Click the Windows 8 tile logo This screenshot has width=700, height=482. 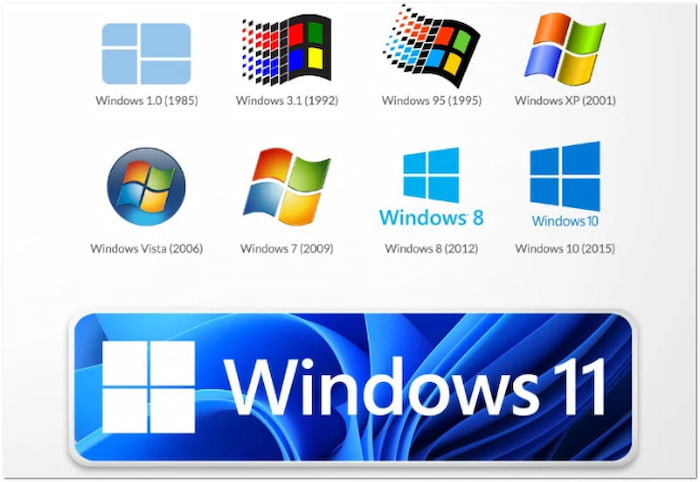pos(431,175)
